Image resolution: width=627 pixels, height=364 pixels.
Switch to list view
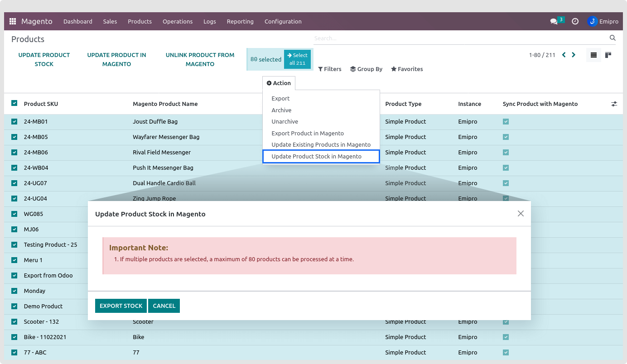(593, 55)
